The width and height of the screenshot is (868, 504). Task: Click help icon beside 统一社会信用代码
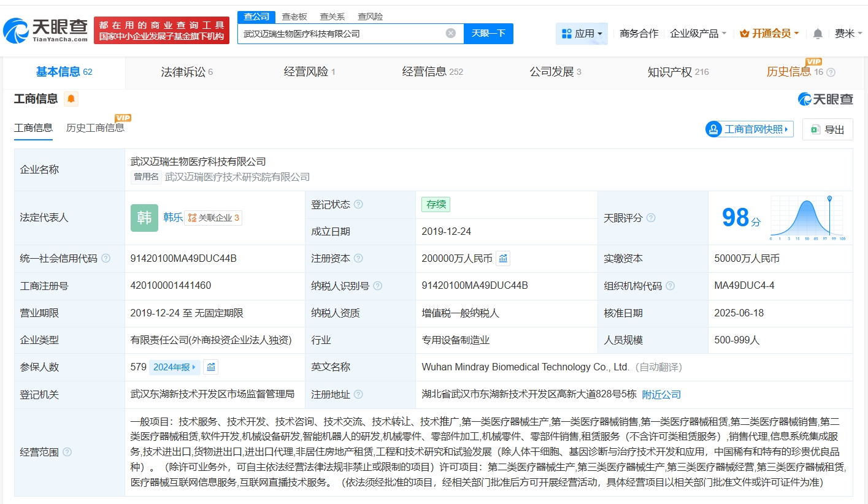click(x=106, y=259)
